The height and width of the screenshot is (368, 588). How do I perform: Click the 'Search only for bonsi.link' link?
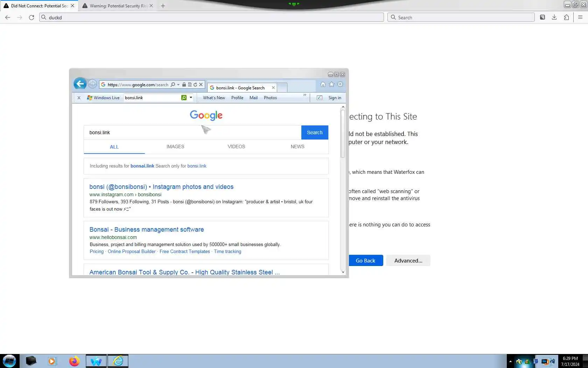[197, 166]
